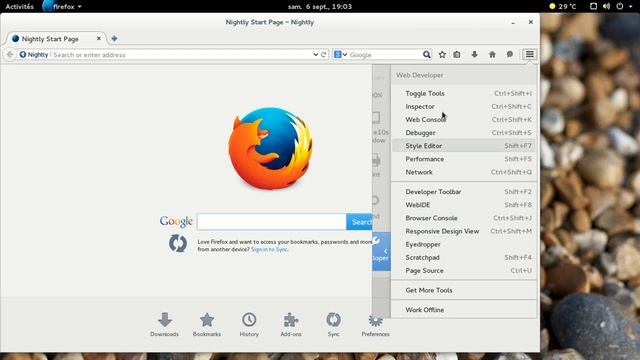Open the volume icon in top bar

point(606,6)
